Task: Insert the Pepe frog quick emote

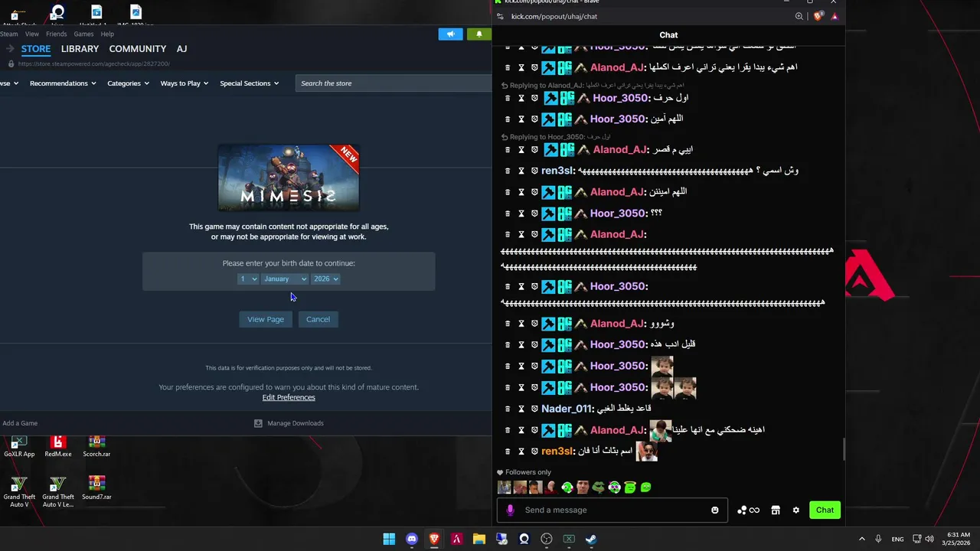Action: 599,487
